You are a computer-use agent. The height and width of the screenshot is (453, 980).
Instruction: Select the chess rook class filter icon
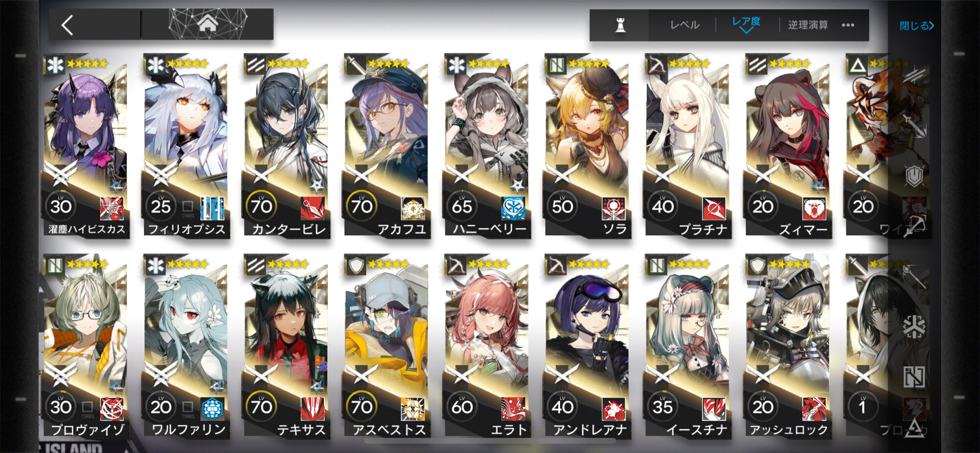pyautogui.click(x=620, y=25)
